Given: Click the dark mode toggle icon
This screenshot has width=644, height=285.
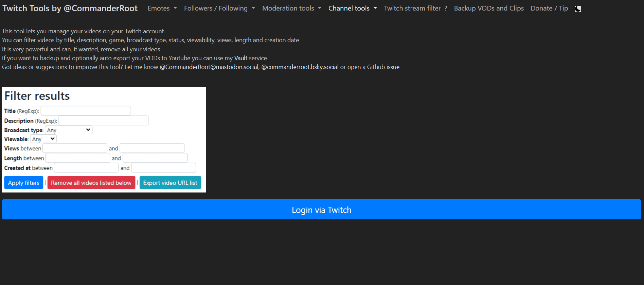Looking at the screenshot, I should click(x=578, y=9).
